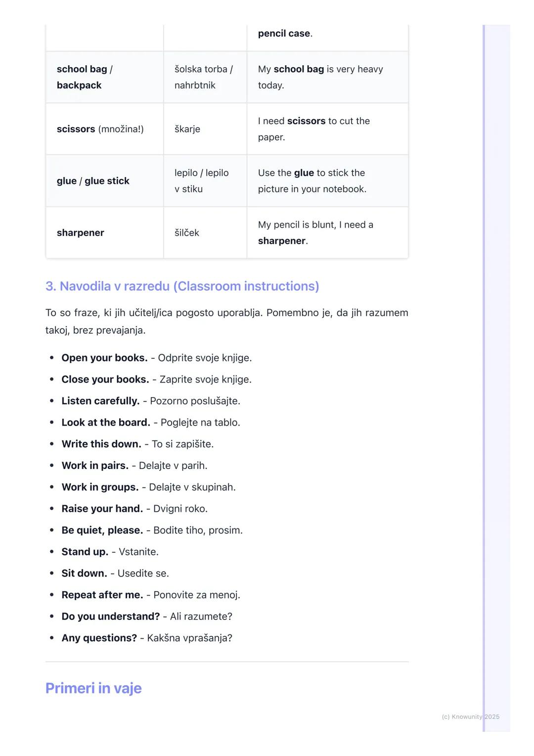Click the heading "3. Navodila v razredu"

tap(182, 286)
